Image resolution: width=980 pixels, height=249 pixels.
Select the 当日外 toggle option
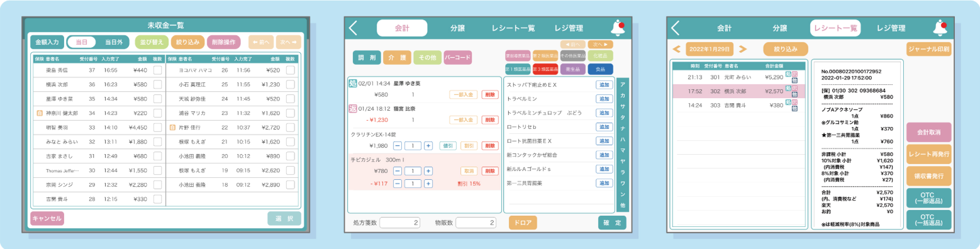(x=113, y=42)
